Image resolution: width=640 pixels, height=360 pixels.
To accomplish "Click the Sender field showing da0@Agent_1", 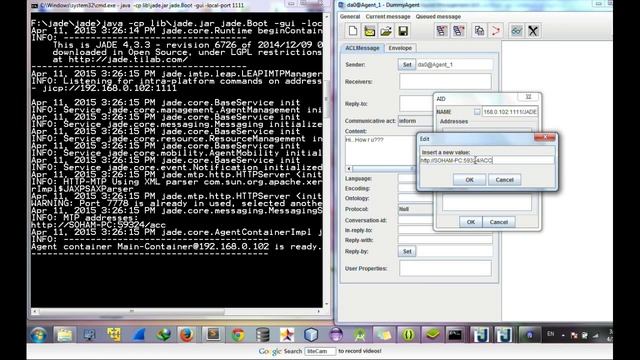I will (454, 64).
